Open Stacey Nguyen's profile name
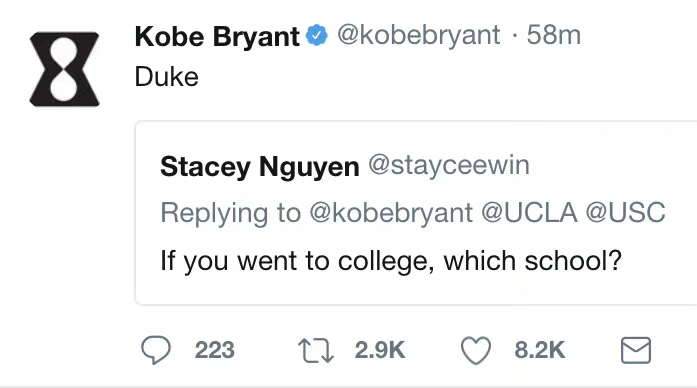The image size is (697, 388). [x=260, y=167]
